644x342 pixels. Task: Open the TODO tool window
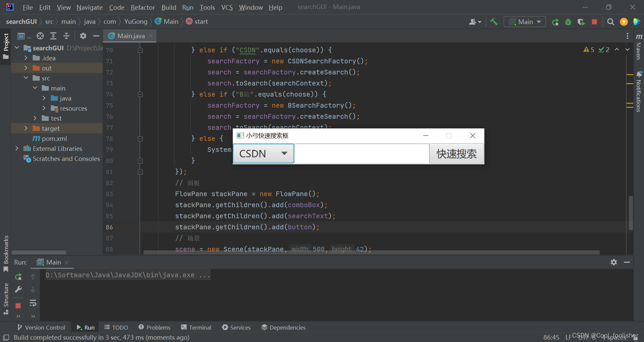(116, 328)
